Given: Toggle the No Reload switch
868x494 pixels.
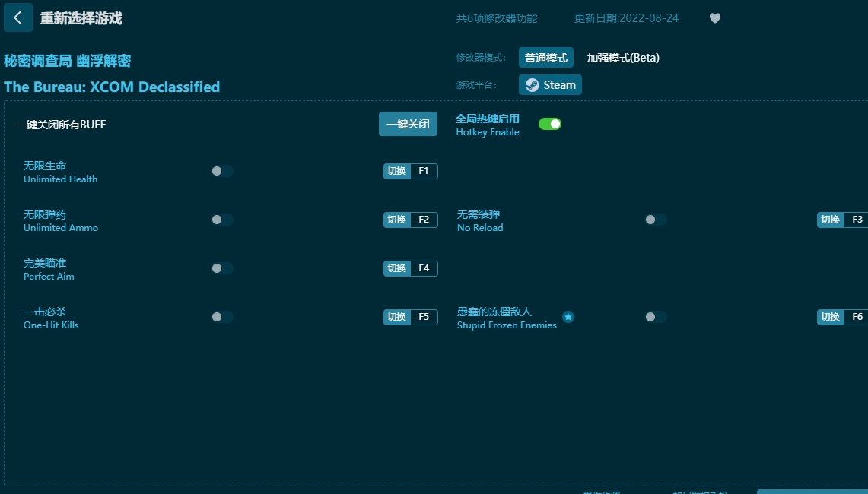Looking at the screenshot, I should pyautogui.click(x=656, y=220).
